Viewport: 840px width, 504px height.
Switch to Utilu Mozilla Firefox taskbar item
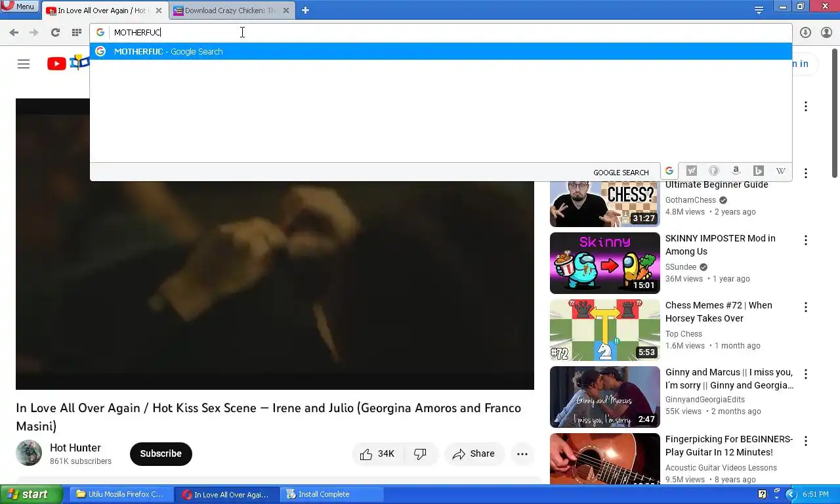[121, 494]
